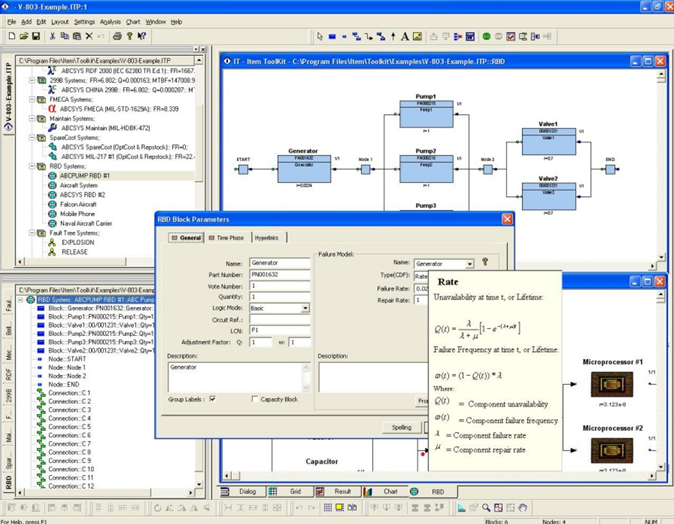674x524 pixels.
Task: Click the Save disk icon
Action: (36, 36)
